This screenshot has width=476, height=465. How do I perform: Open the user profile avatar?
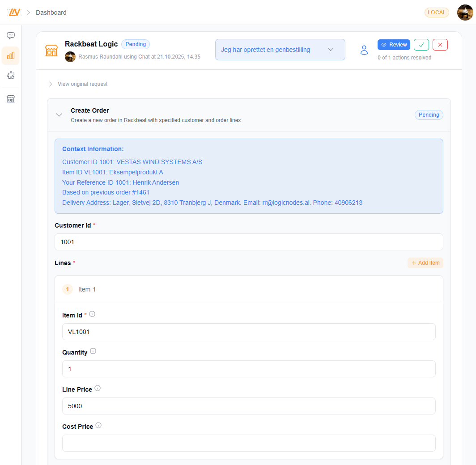(465, 13)
